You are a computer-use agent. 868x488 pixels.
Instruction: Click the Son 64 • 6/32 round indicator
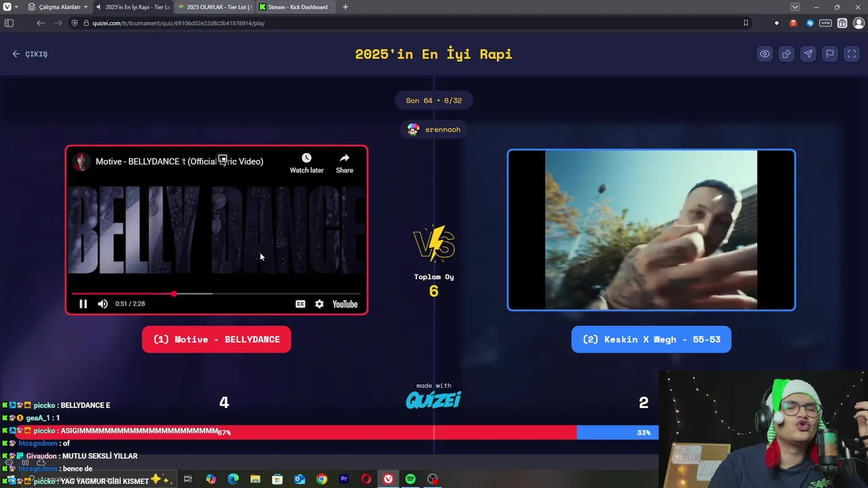tap(433, 100)
